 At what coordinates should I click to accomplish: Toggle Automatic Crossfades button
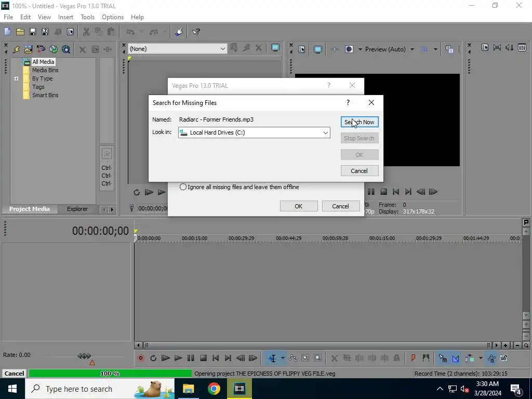455,358
